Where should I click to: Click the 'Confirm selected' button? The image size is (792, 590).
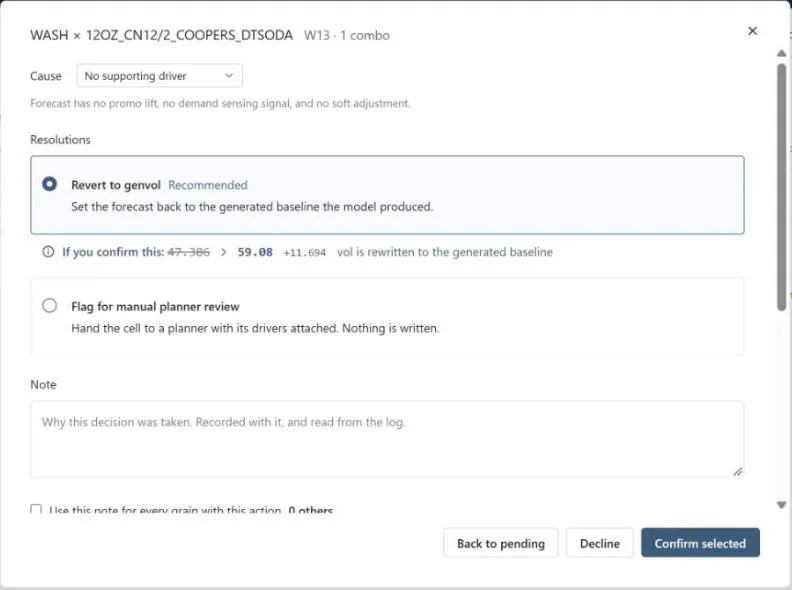(700, 543)
